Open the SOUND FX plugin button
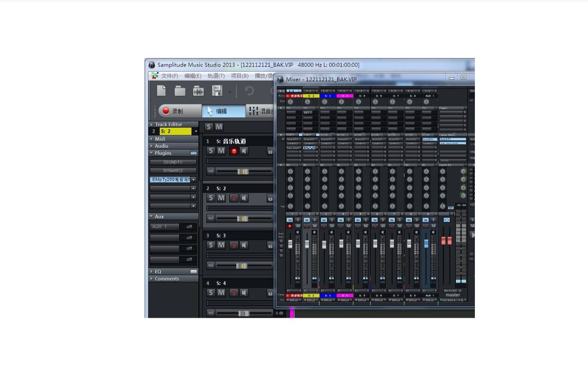This screenshot has height=368, width=588. coord(173,162)
